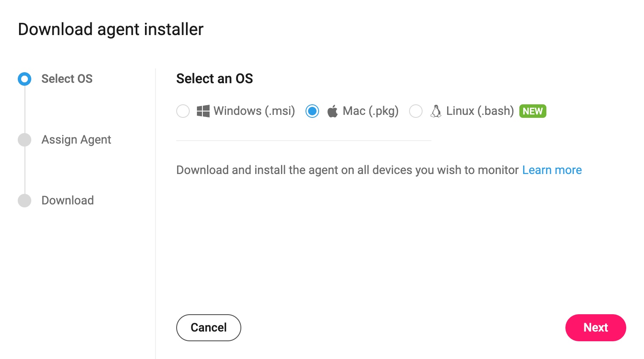
Task: Click the Next button
Action: click(595, 327)
